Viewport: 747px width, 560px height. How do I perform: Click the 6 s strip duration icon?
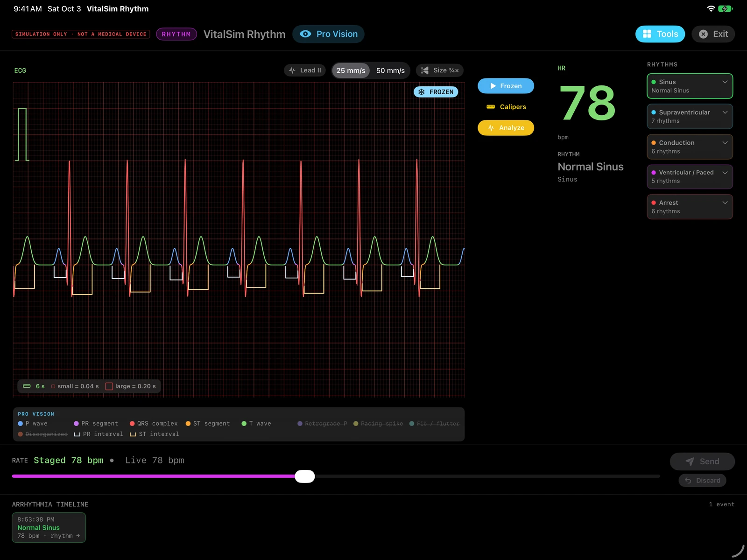pos(27,386)
